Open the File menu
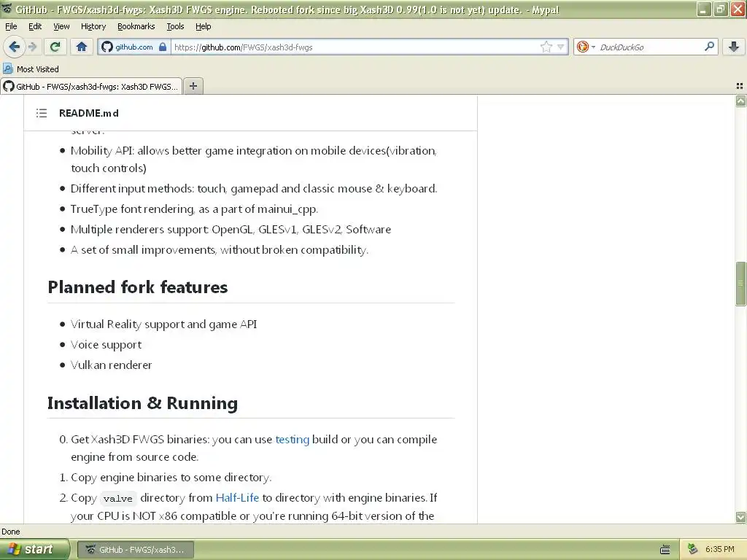 click(x=11, y=26)
